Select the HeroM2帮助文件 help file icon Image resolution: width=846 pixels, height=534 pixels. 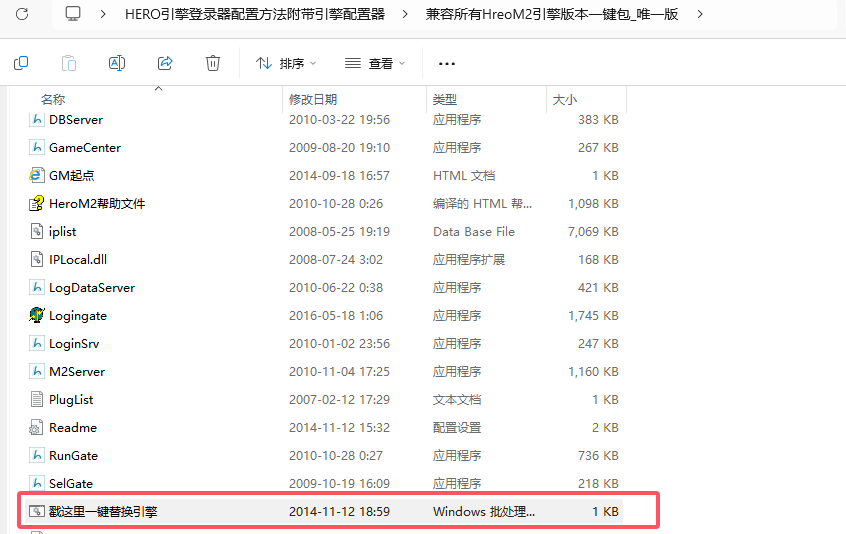pos(36,203)
